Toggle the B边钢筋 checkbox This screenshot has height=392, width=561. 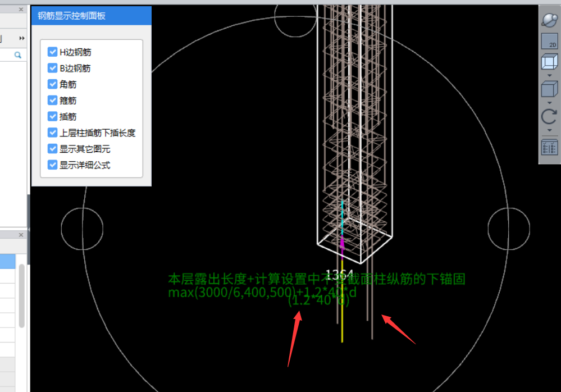tap(53, 68)
